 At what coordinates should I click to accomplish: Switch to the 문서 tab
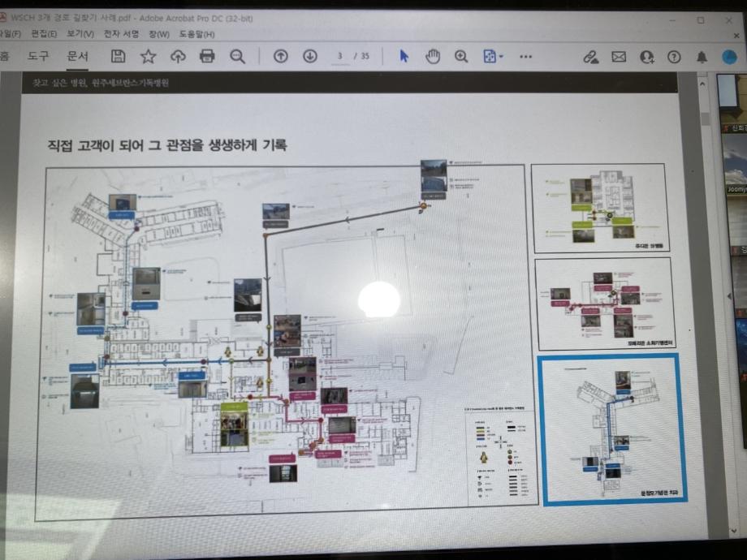click(x=78, y=56)
